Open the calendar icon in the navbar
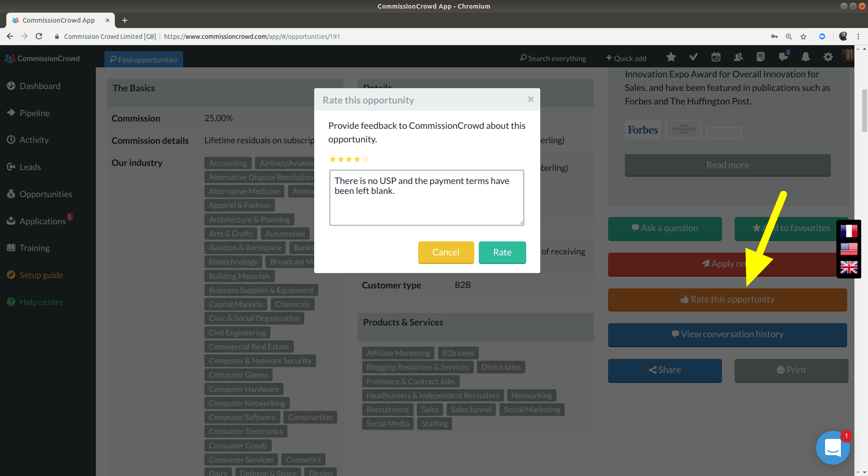 pyautogui.click(x=716, y=57)
